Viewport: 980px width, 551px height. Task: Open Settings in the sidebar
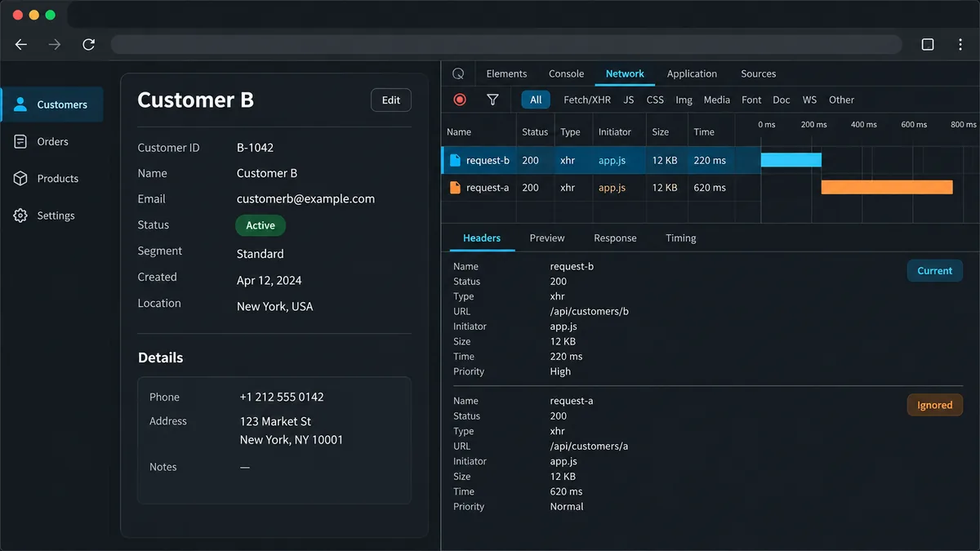52,216
